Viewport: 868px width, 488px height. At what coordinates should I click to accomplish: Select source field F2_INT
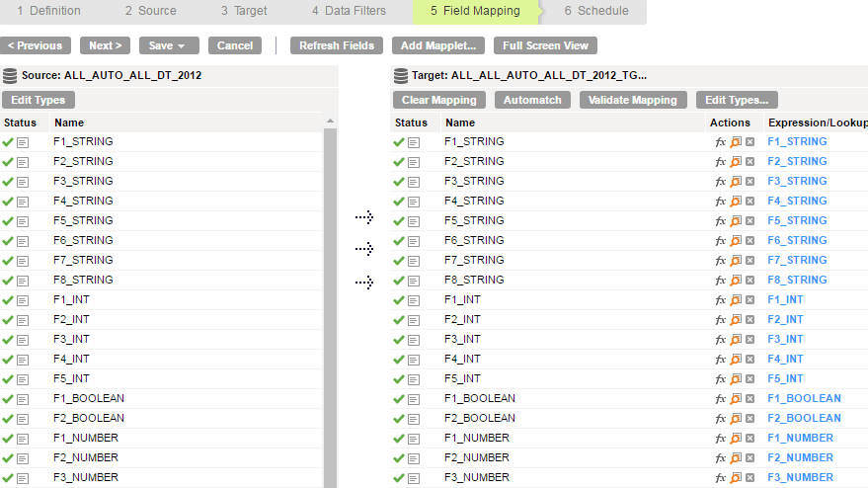(71, 320)
